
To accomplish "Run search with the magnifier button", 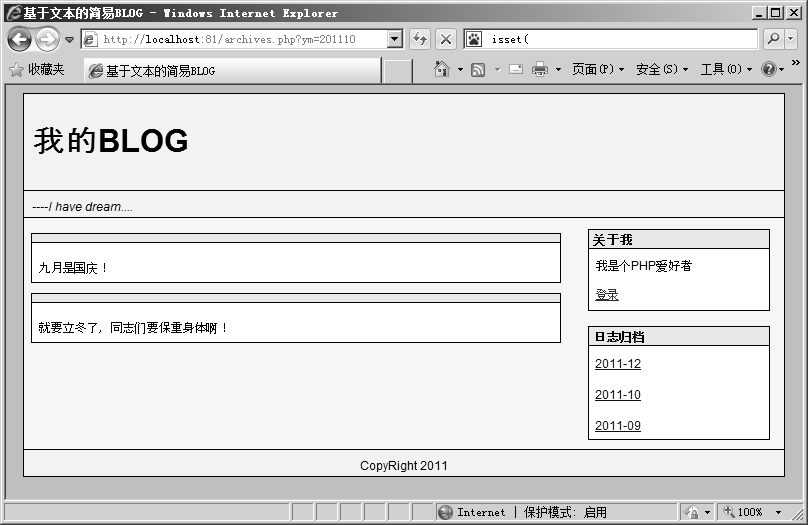I will [x=773, y=39].
